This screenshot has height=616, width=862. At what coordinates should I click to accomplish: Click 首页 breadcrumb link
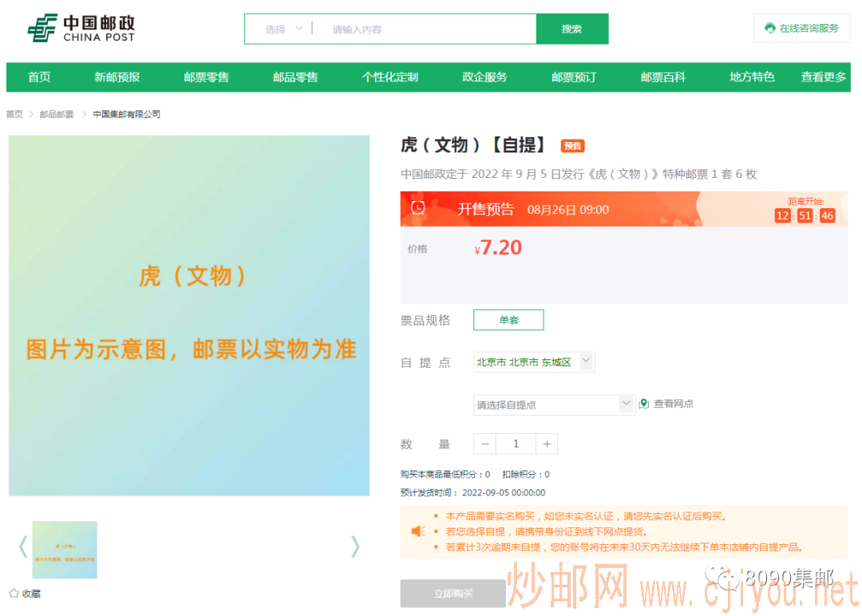point(14,114)
